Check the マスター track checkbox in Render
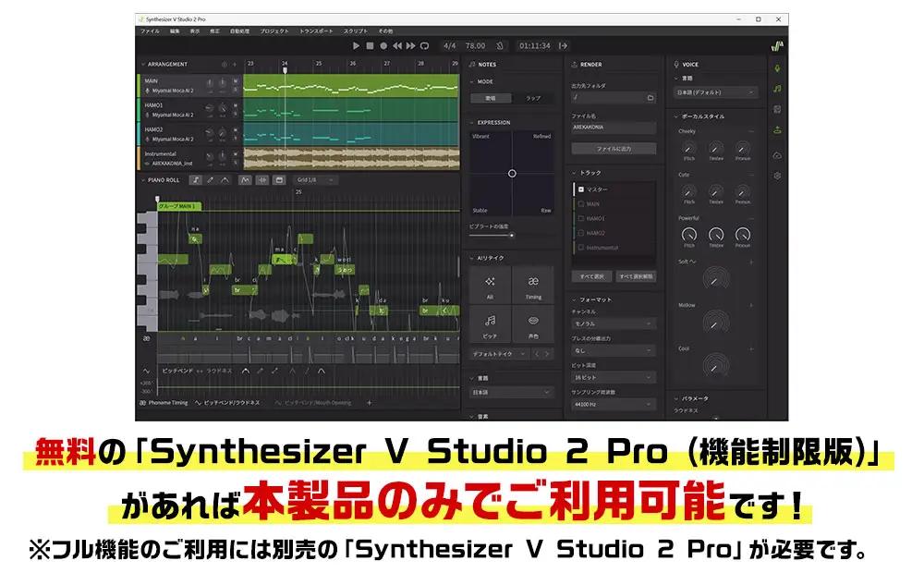This screenshot has width=924, height=573. click(580, 189)
